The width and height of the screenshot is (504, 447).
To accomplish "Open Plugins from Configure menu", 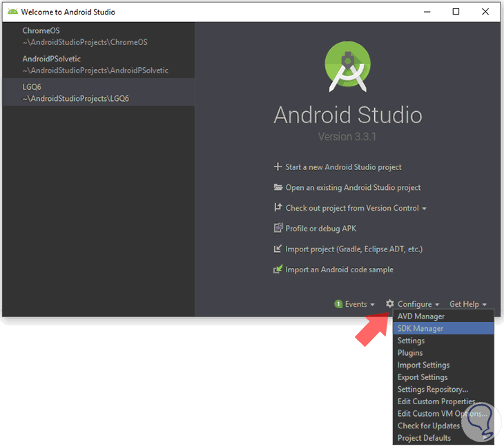I will tap(443, 353).
